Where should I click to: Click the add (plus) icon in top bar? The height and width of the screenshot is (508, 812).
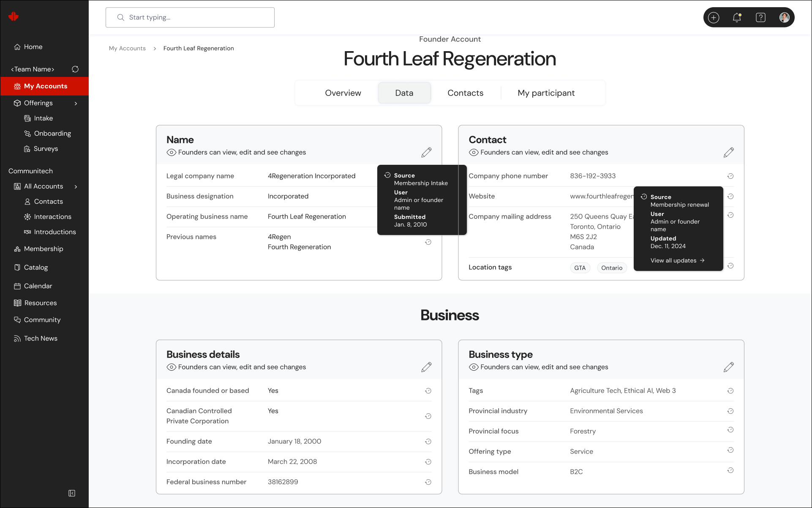714,17
